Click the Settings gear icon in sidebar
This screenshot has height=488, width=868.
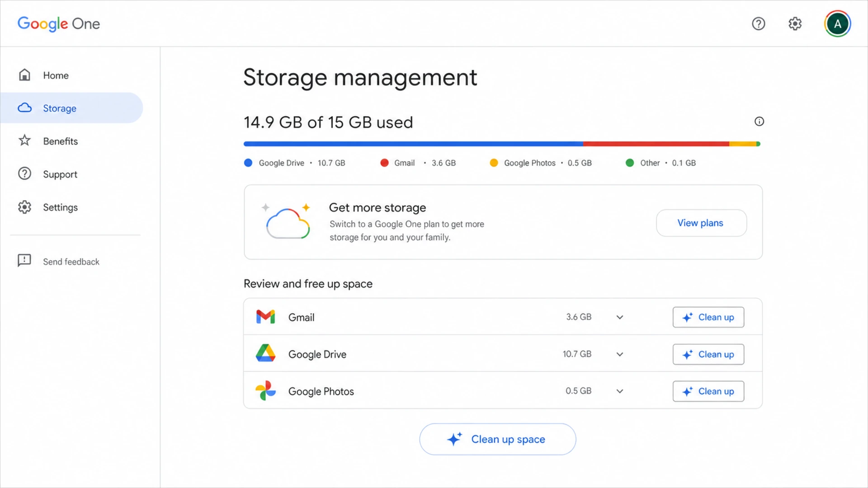coord(25,207)
